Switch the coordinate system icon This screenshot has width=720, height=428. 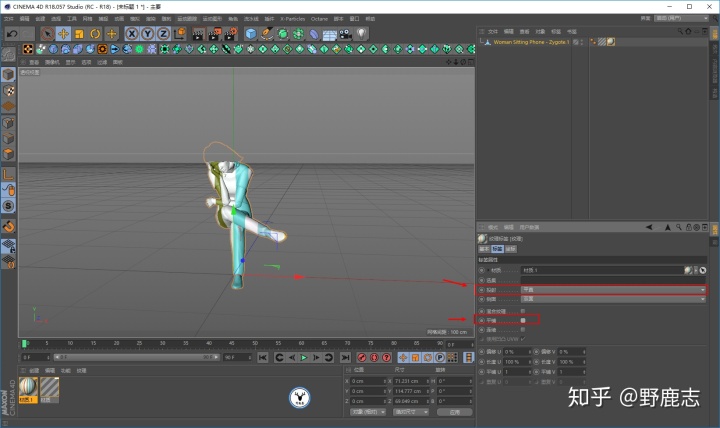coord(180,34)
